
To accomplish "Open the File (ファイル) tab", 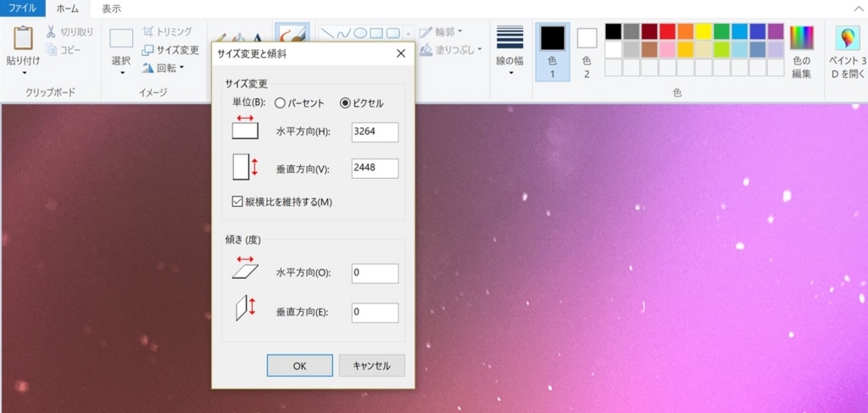I will (x=22, y=8).
